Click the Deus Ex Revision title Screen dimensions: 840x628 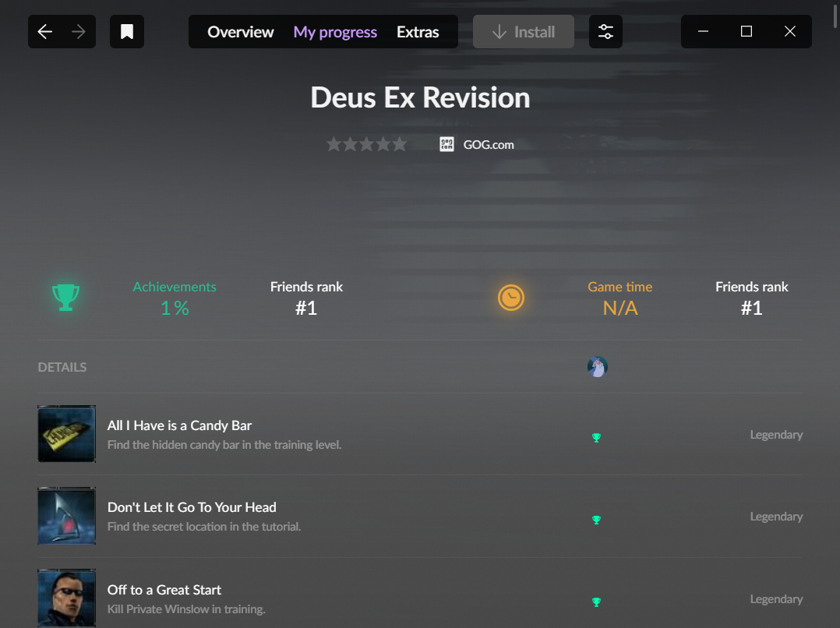click(x=420, y=97)
